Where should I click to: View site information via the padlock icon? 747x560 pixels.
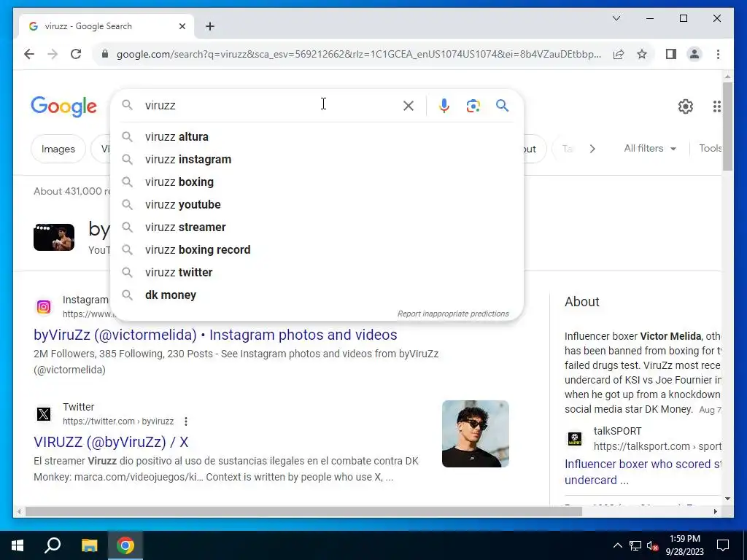(105, 54)
